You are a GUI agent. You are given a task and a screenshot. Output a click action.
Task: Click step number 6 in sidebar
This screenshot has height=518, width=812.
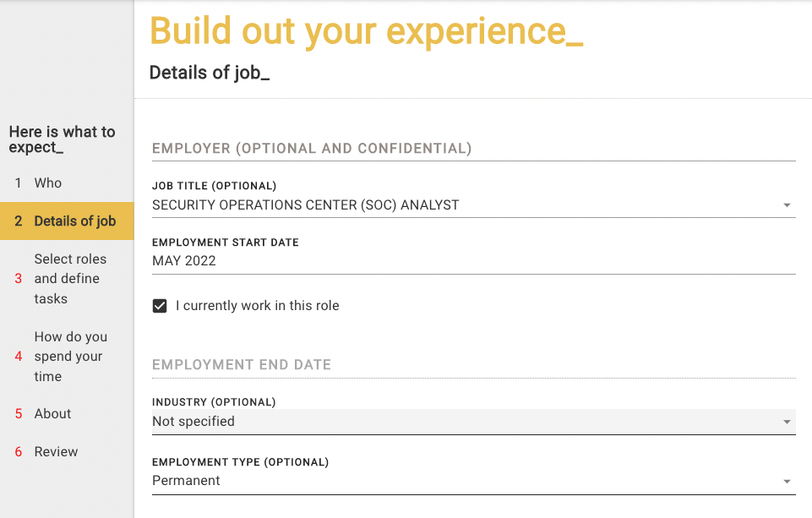[19, 452]
